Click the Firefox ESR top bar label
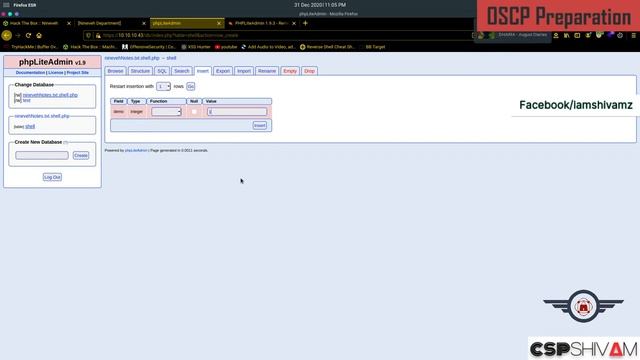The width and height of the screenshot is (640, 360). point(24,5)
